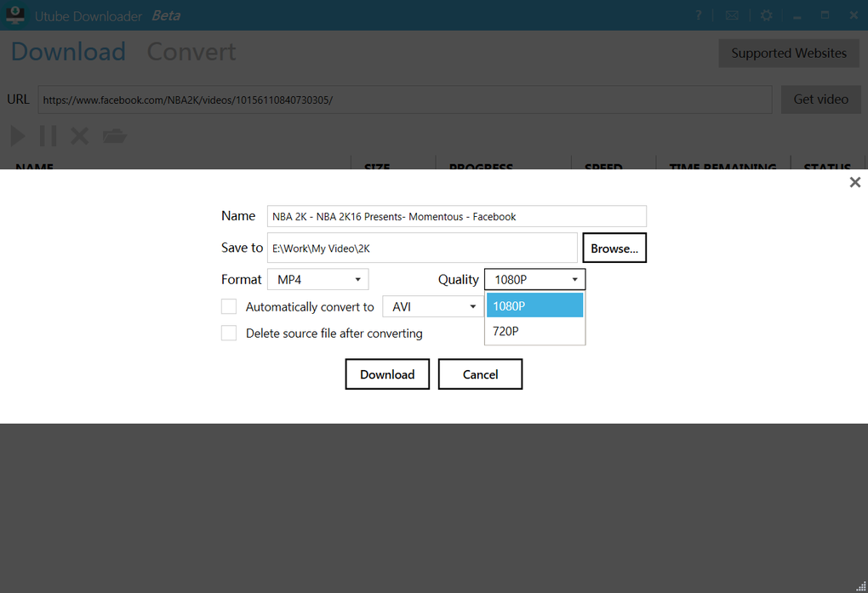Start download with play icon
Image resolution: width=868 pixels, height=593 pixels.
[x=18, y=135]
